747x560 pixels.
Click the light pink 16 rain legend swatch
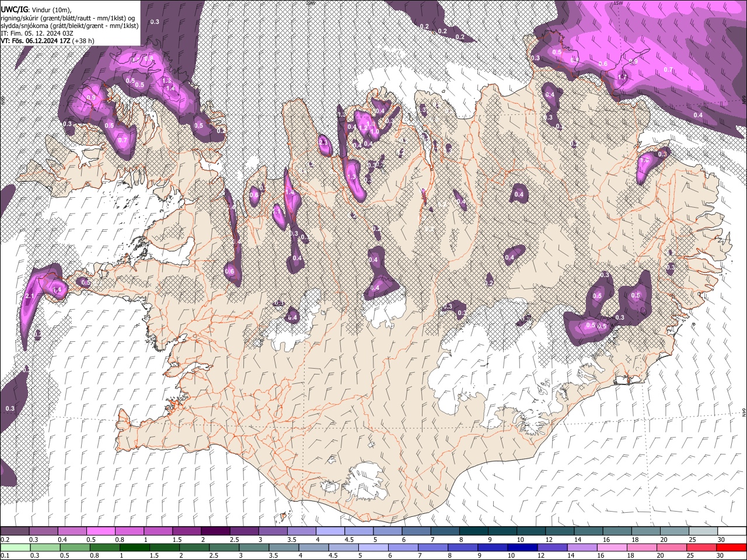coord(610,547)
